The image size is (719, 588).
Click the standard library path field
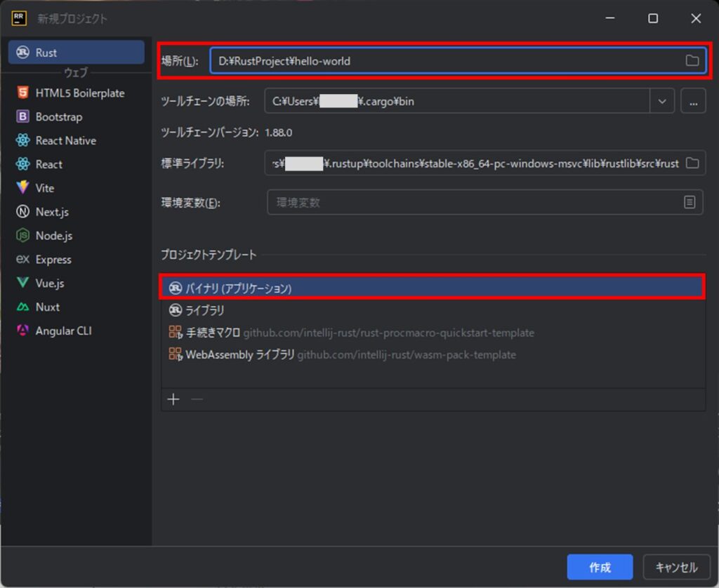click(484, 163)
